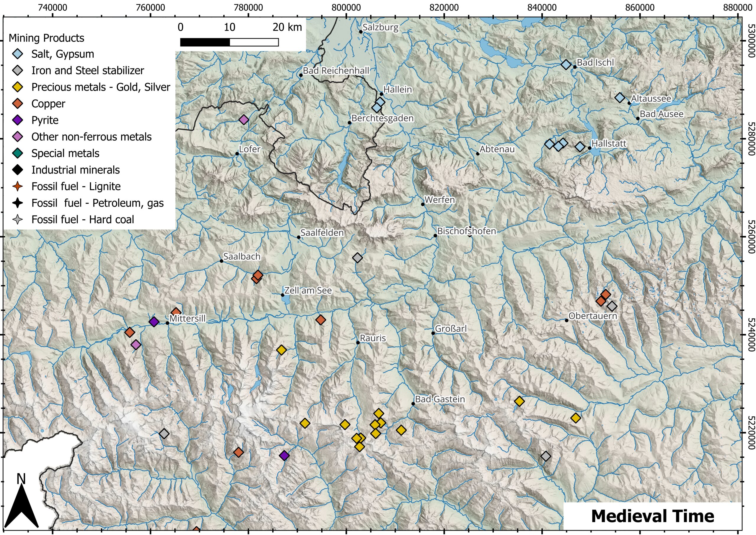Click the Hallein label
756x535 pixels.
tap(397, 90)
